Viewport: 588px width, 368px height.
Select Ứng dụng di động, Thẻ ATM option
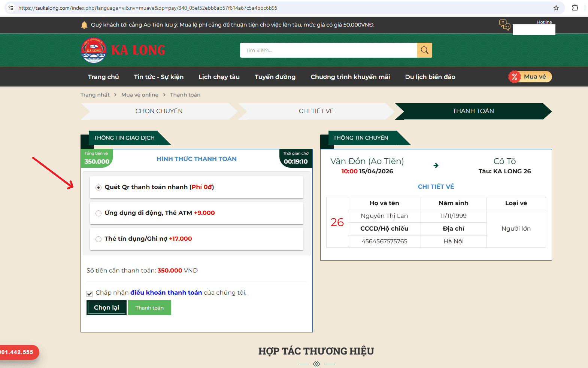pos(98,213)
